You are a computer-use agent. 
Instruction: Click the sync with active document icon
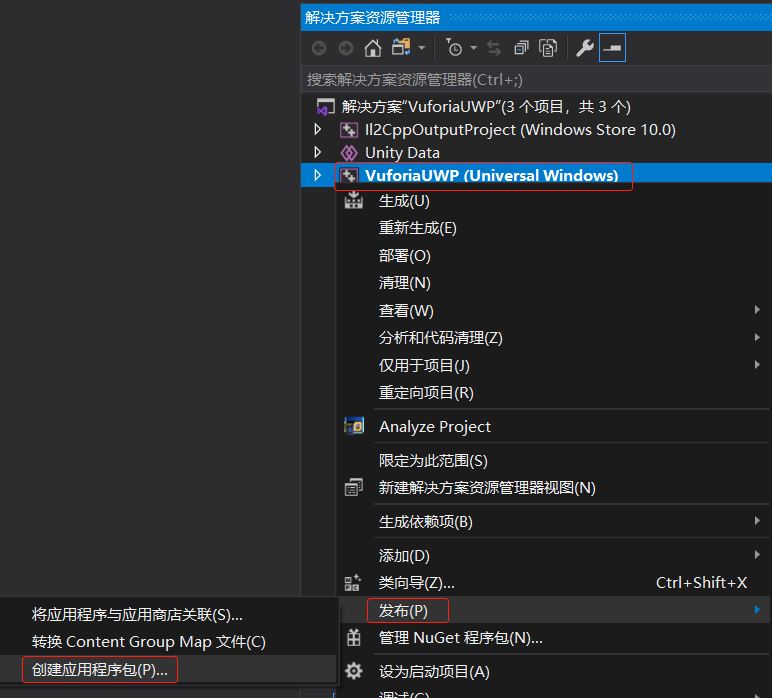(x=494, y=48)
